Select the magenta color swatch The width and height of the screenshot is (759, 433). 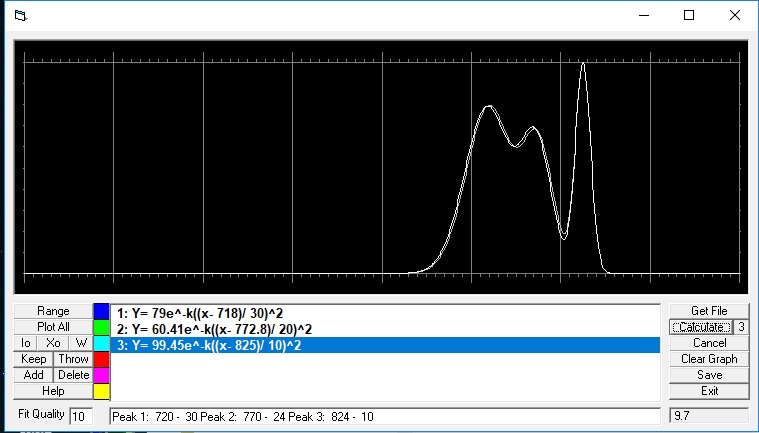(x=101, y=375)
